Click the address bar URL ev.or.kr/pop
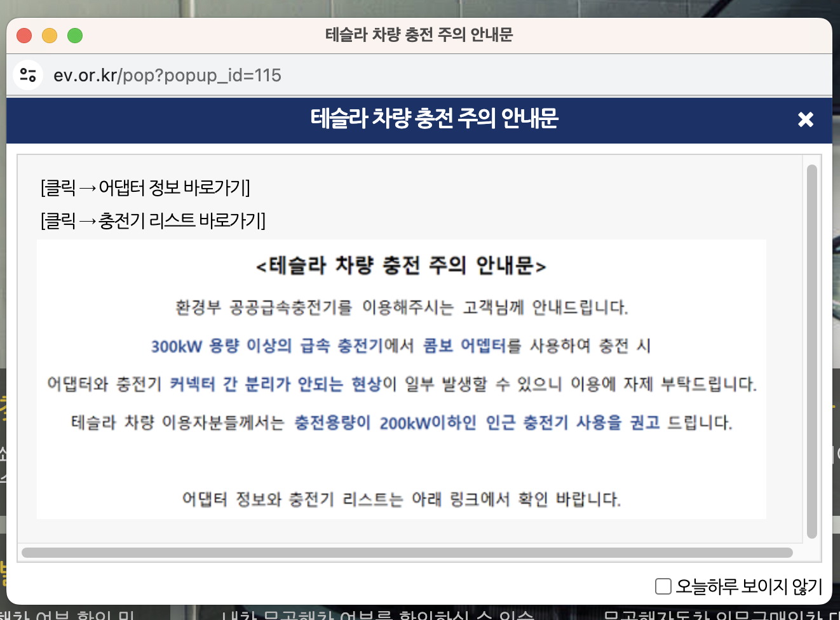 coord(167,75)
